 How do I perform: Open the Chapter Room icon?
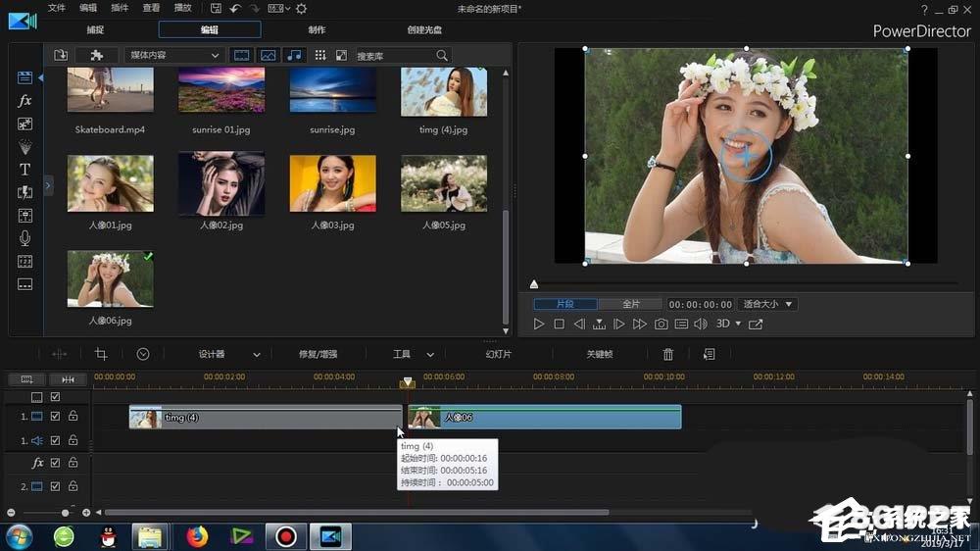(x=24, y=262)
